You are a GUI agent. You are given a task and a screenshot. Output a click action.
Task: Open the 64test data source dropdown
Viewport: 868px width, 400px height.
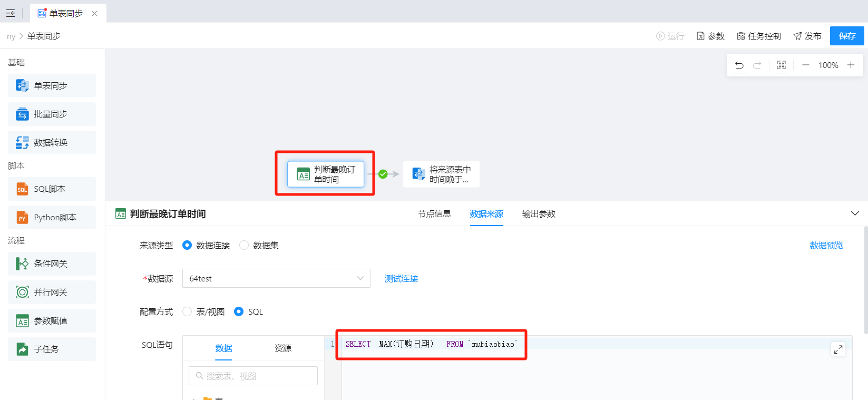[276, 279]
